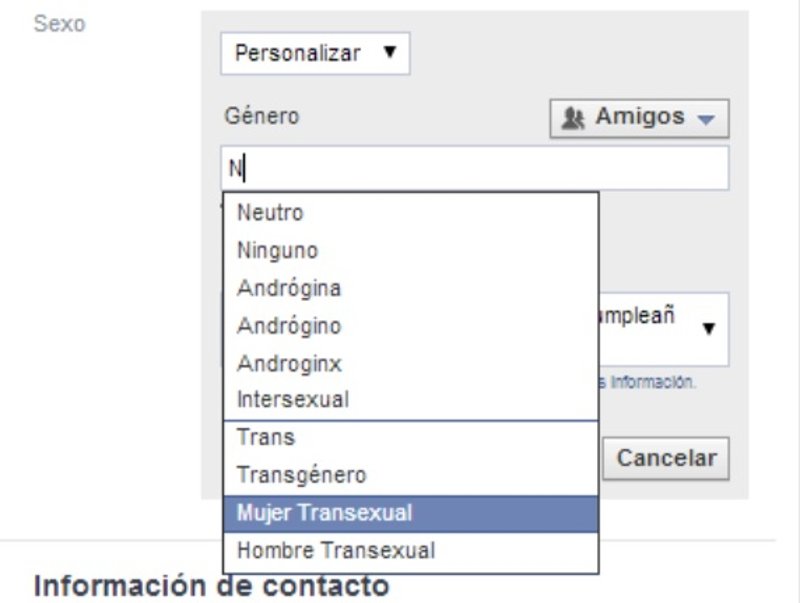Pick the Trans option
800x603 pixels.
266,438
